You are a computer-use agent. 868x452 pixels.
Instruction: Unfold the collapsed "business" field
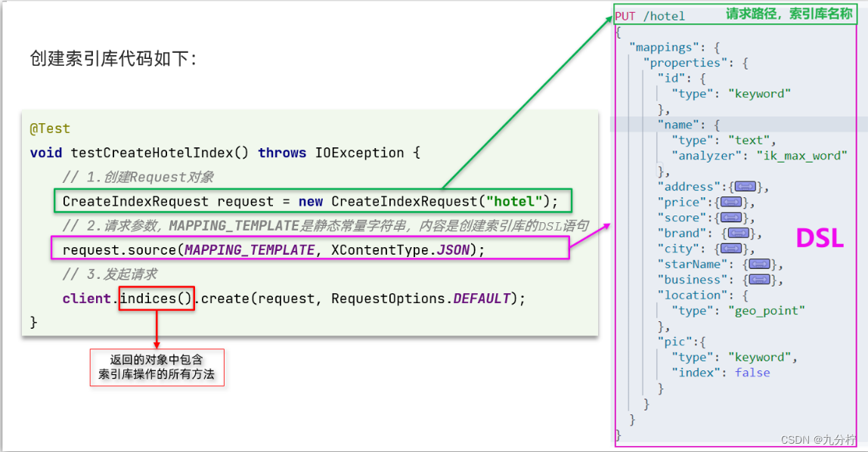click(759, 280)
